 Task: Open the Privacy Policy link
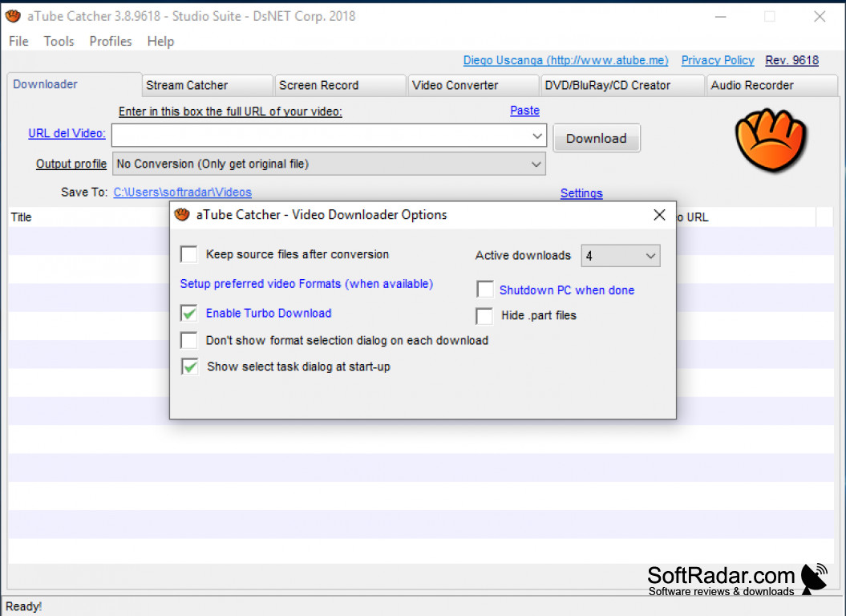click(x=718, y=60)
